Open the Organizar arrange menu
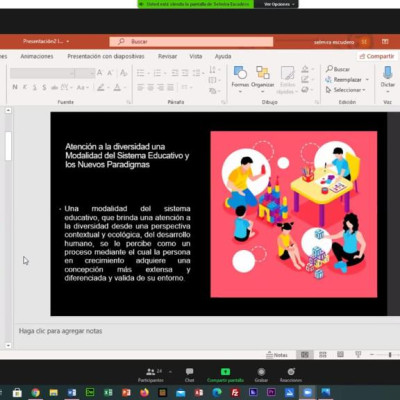400x400 pixels. pyautogui.click(x=262, y=77)
